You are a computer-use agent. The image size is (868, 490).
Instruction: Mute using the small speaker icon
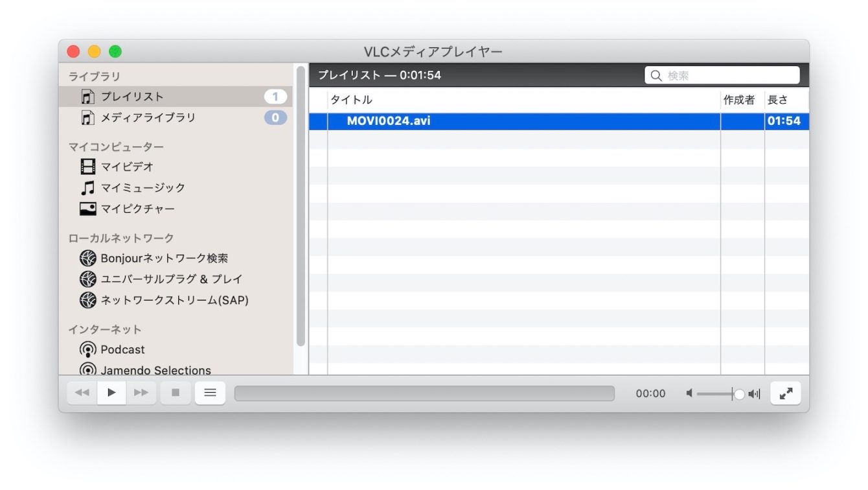(689, 393)
